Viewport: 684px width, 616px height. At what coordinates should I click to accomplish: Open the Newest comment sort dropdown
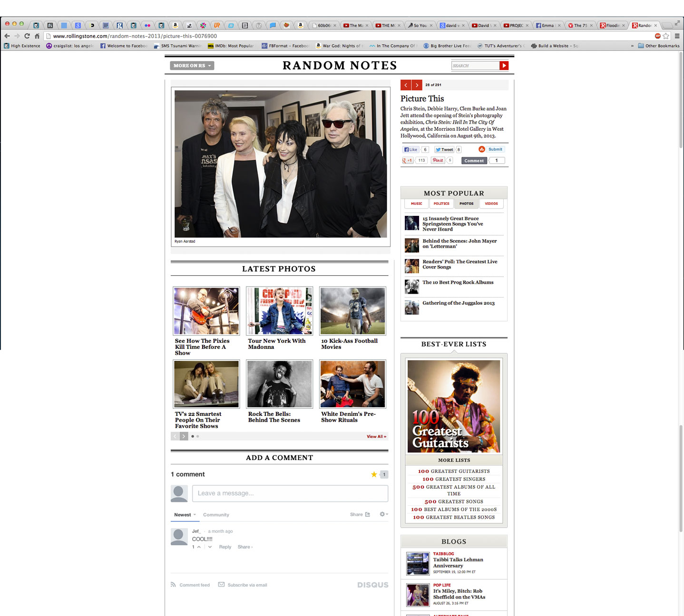[x=185, y=515]
